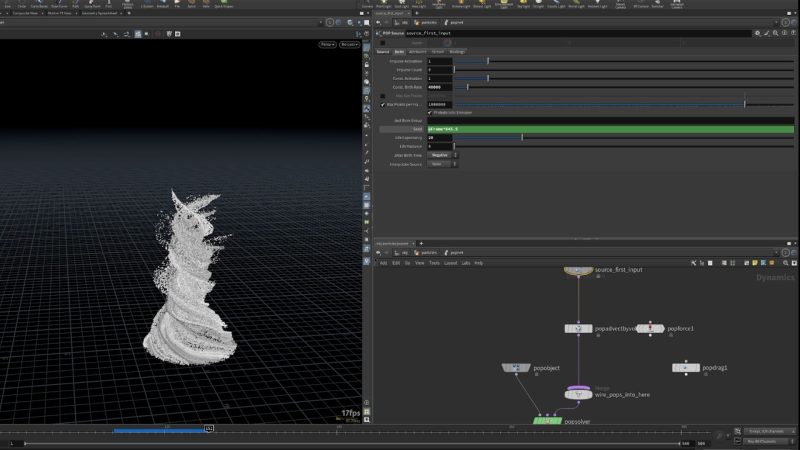Click the popforce1 node icon
This screenshot has height=450, width=800.
pyautogui.click(x=651, y=328)
